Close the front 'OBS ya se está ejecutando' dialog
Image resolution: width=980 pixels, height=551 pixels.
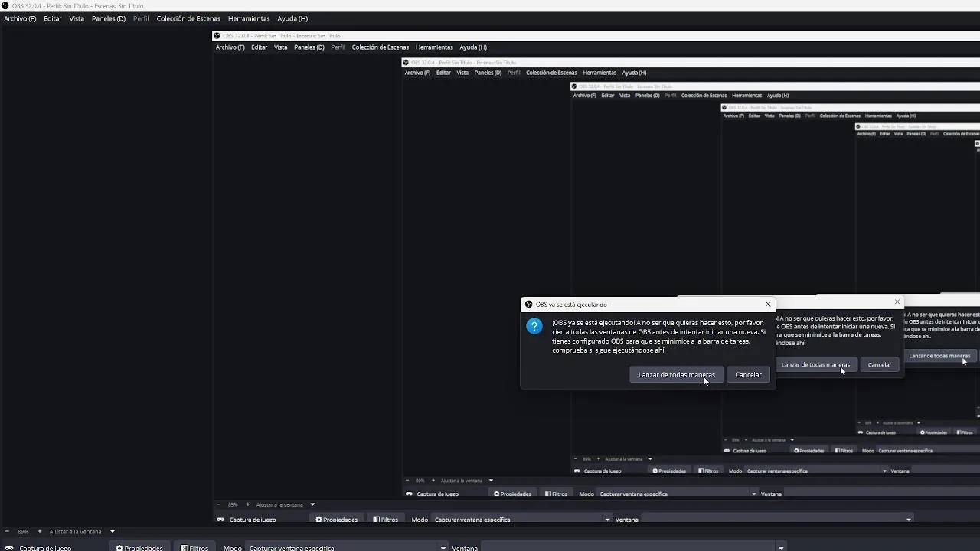click(768, 304)
